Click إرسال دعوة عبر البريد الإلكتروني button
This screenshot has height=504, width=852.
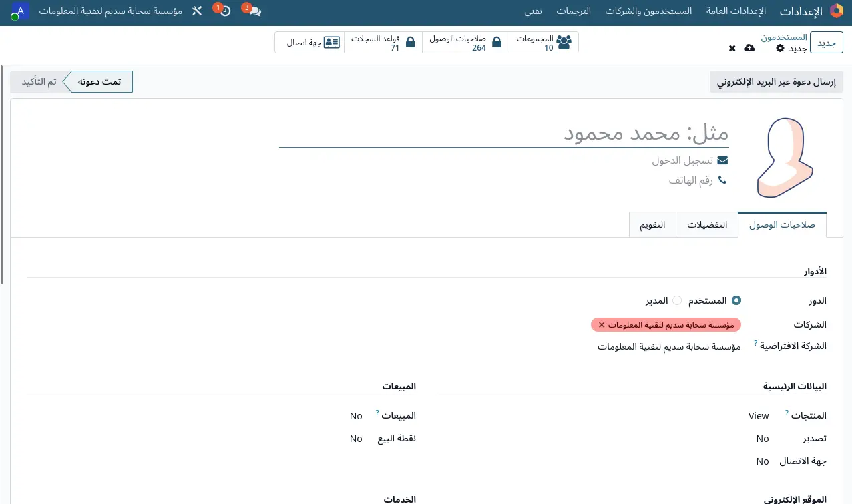point(776,82)
